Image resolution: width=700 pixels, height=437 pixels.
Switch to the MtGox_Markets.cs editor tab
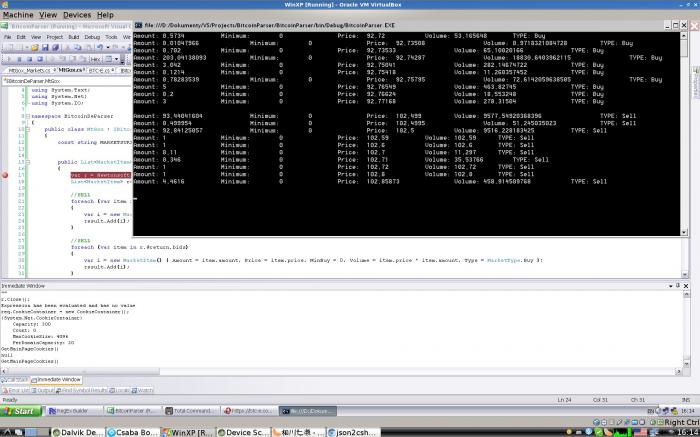pos(29,71)
